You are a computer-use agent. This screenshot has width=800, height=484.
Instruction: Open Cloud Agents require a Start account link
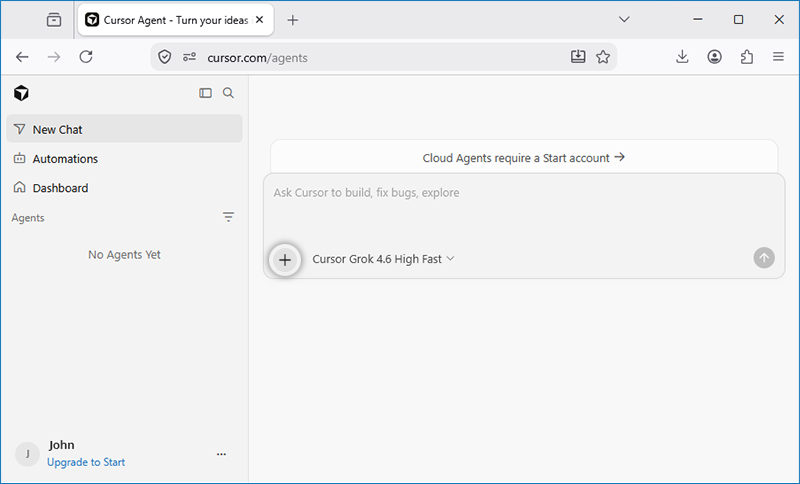pos(524,158)
